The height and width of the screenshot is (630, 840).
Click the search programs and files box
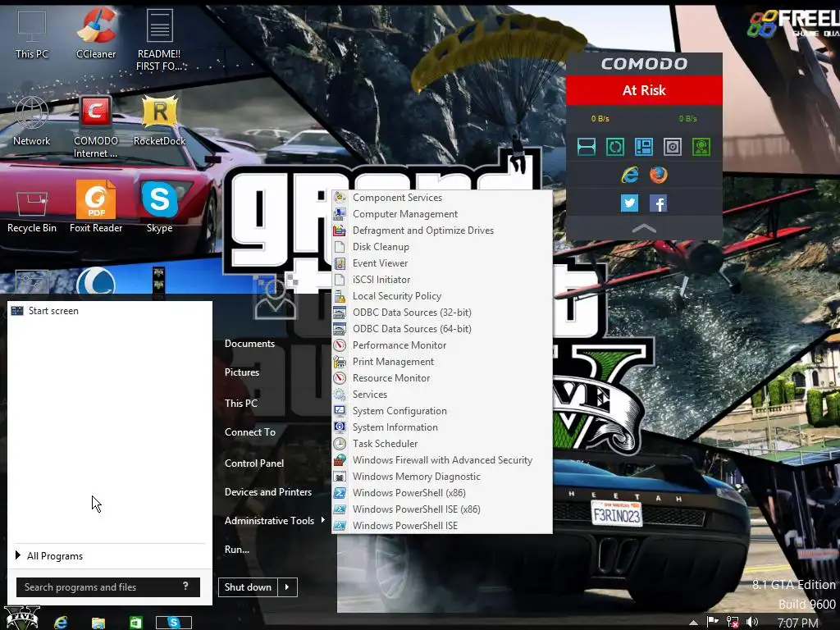tap(108, 587)
